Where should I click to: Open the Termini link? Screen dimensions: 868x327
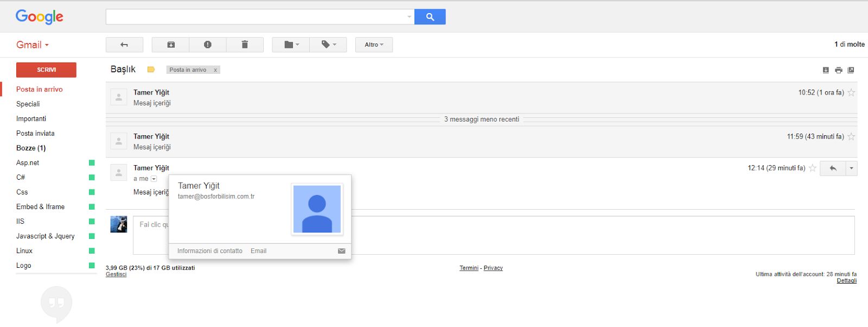pyautogui.click(x=469, y=268)
